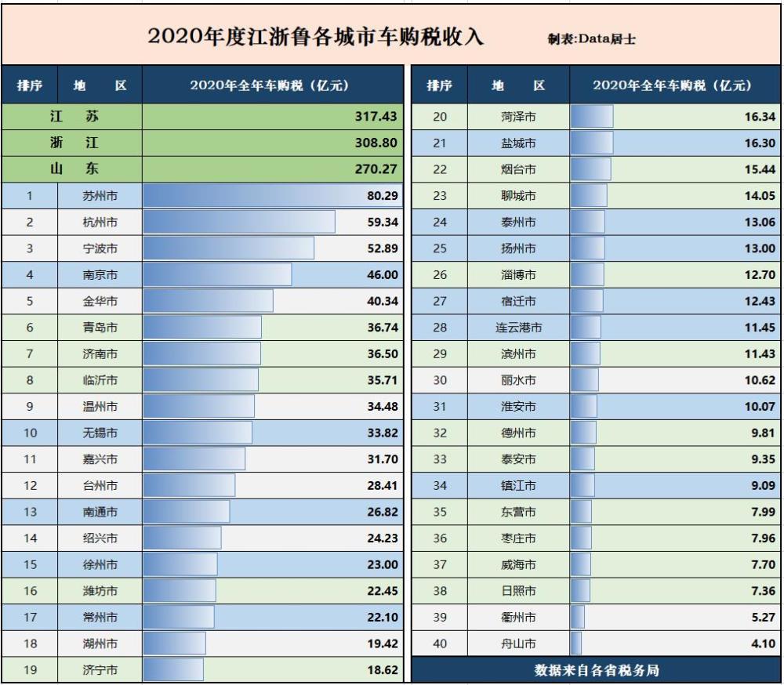This screenshot has height=685, width=784.
Task: Click the footer '数据来自各省税务局'
Action: pos(597,670)
